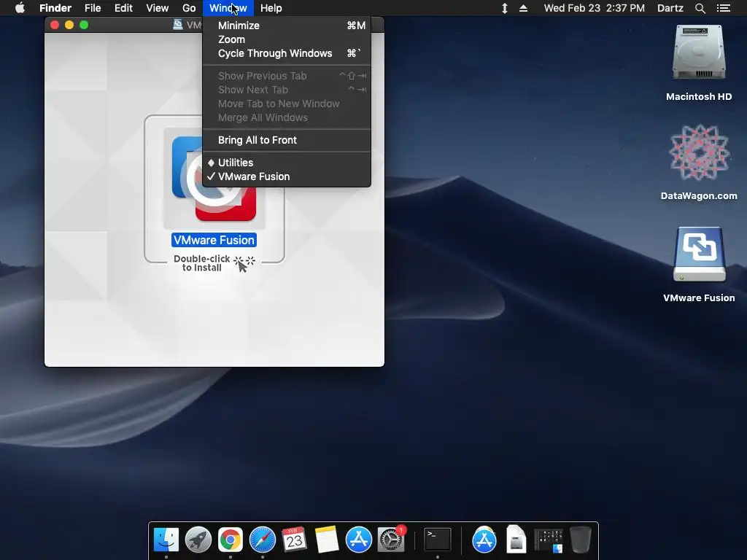Select the highlighted VMware Fusion label
The width and height of the screenshot is (747, 560).
click(x=214, y=240)
